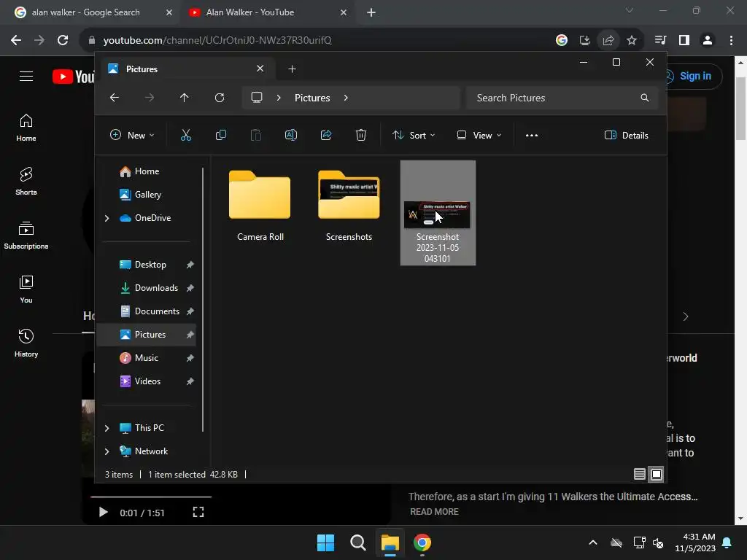Switch to details list view in status bar
747x560 pixels.
639,474
